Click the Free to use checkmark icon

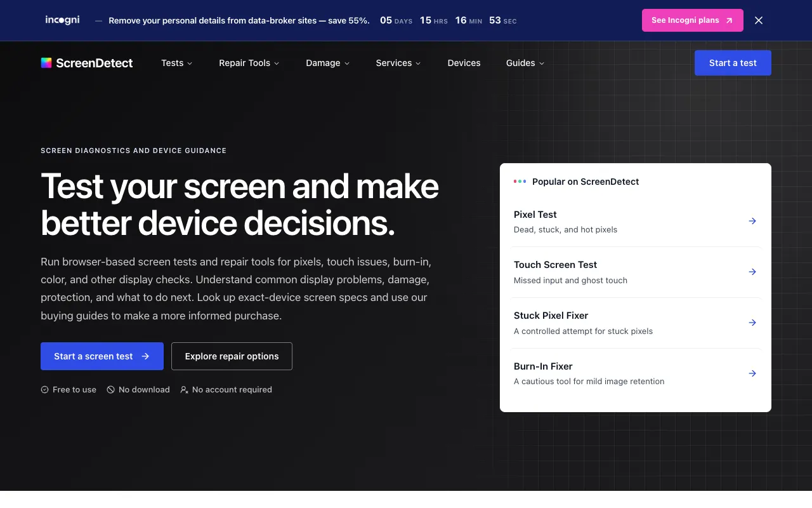pyautogui.click(x=45, y=390)
